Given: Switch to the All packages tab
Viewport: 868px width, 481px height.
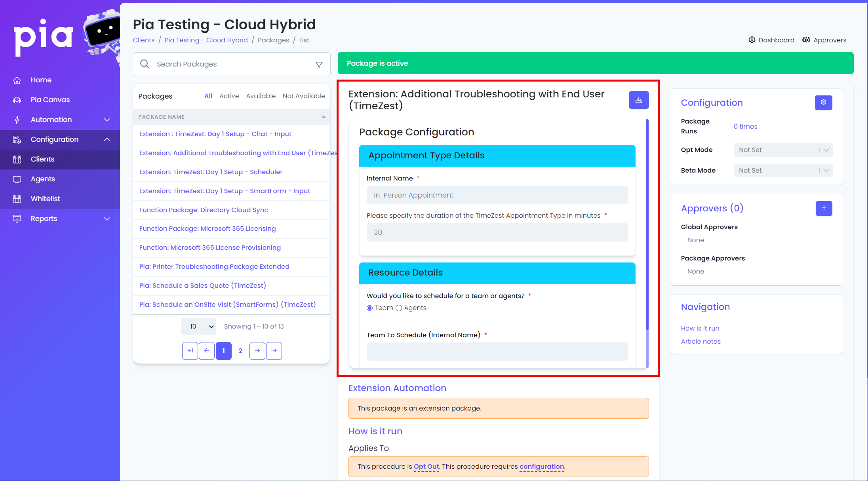Looking at the screenshot, I should coord(208,96).
